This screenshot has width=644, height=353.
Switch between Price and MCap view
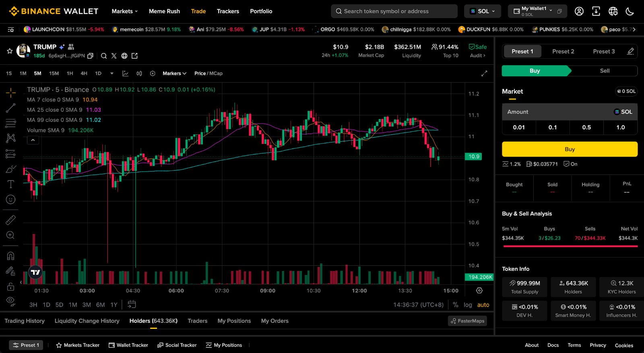coord(208,74)
